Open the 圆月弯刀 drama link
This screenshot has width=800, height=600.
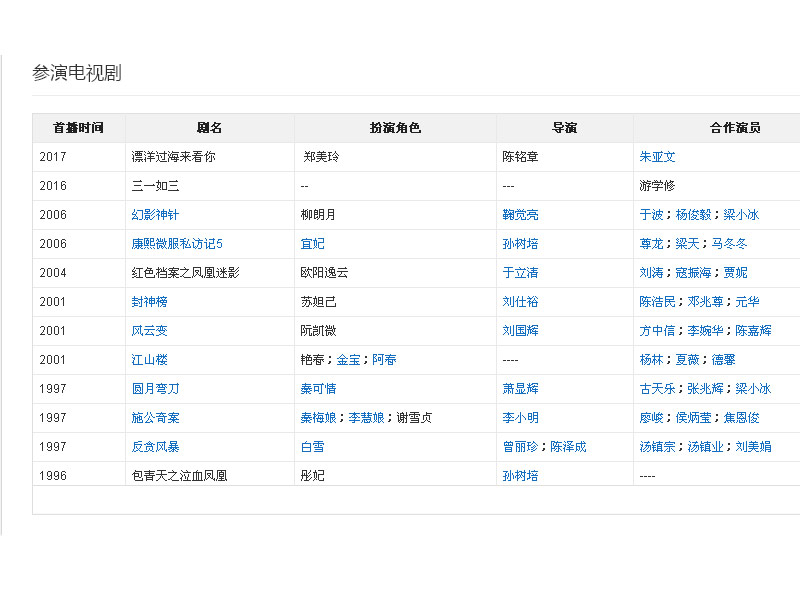155,389
